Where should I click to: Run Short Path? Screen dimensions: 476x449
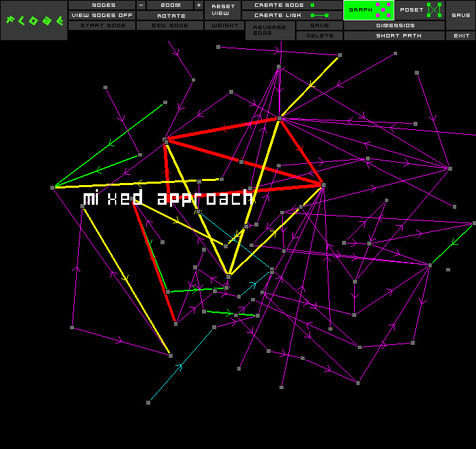394,35
